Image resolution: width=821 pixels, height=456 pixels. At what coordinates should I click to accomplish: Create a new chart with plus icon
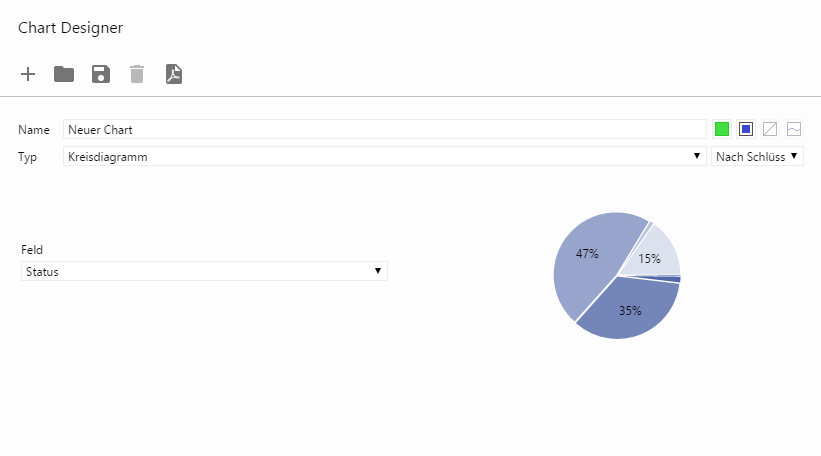point(28,74)
